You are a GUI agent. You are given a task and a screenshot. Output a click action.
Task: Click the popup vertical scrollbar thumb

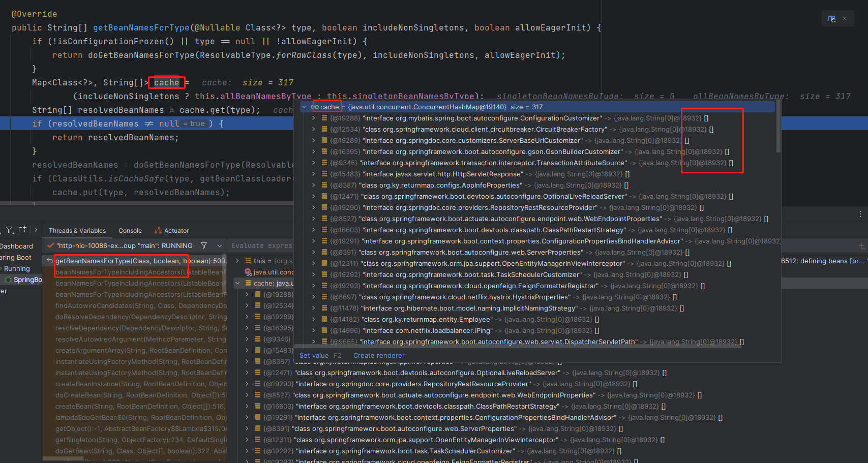tap(778, 127)
